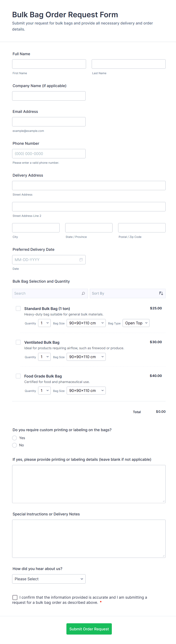Click the Phone Number input field

[x=49, y=154]
